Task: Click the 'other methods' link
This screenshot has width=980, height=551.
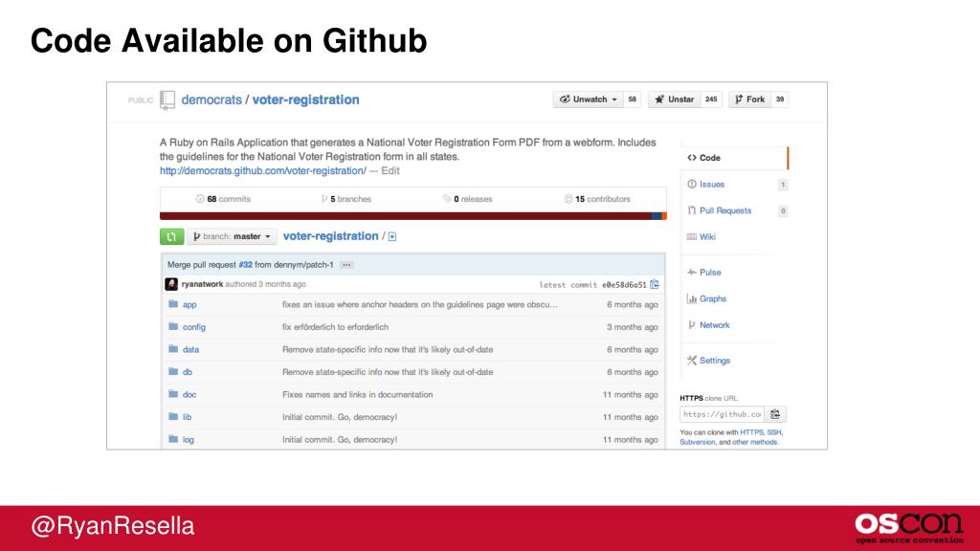Action: click(x=754, y=442)
